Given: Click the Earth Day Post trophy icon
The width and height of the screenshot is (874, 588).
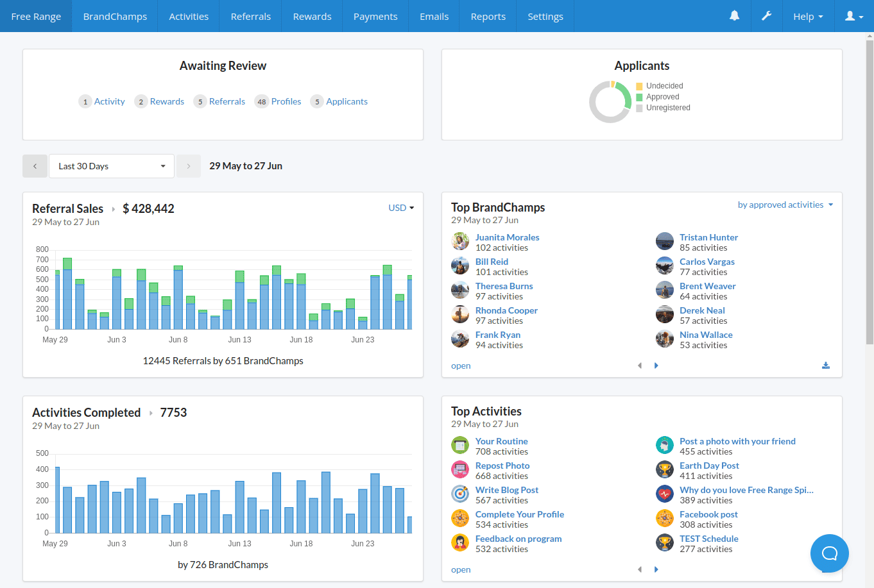Looking at the screenshot, I should [665, 470].
